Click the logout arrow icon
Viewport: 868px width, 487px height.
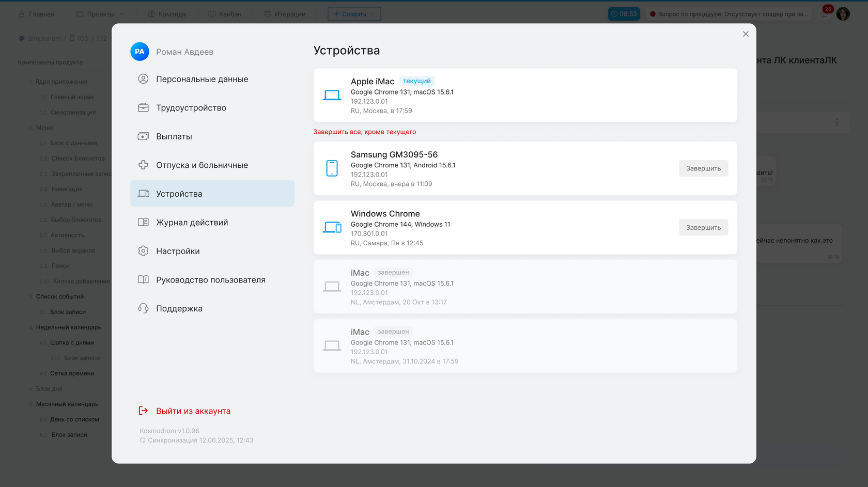click(x=143, y=411)
